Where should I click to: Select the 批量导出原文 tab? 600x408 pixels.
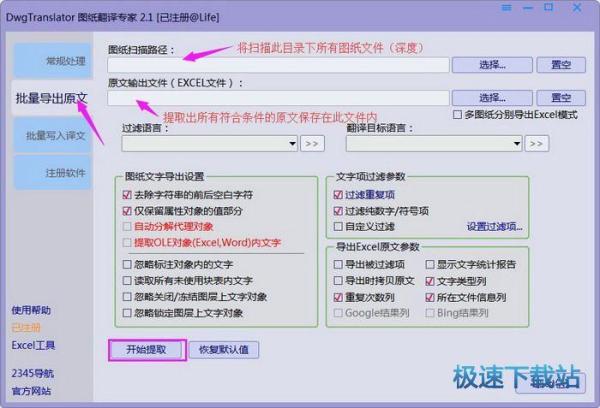point(52,98)
